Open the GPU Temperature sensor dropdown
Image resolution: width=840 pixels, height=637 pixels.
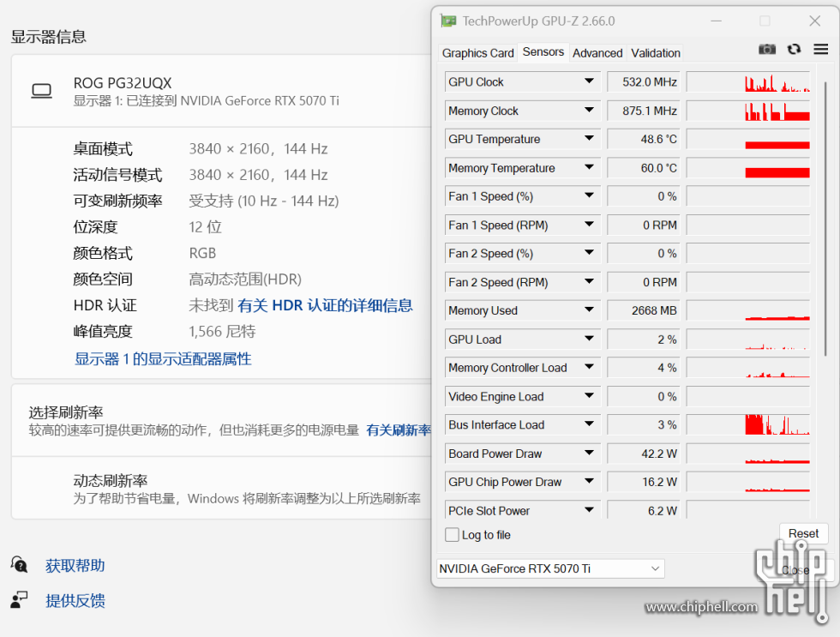(x=590, y=139)
